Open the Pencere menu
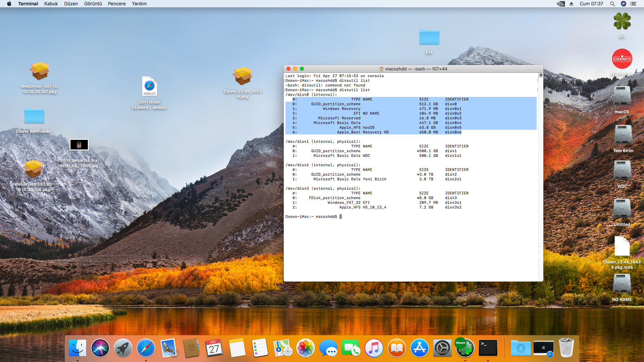The width and height of the screenshot is (644, 362). [x=117, y=4]
